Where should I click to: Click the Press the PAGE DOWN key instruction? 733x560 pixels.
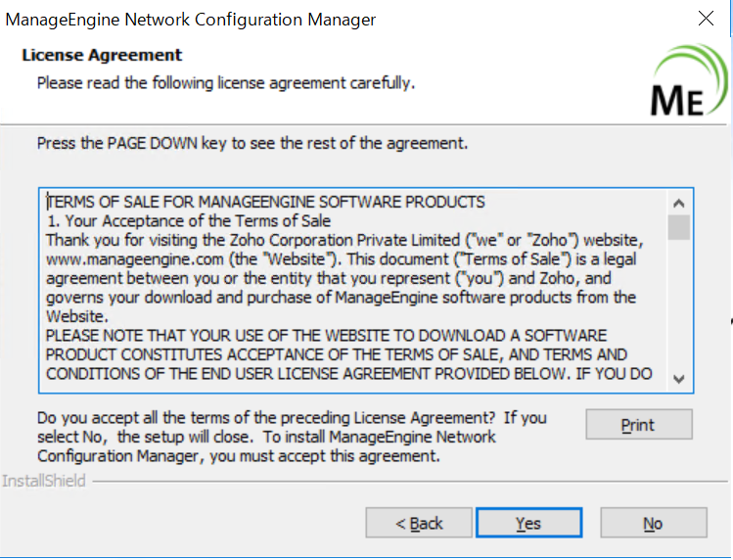tap(252, 143)
